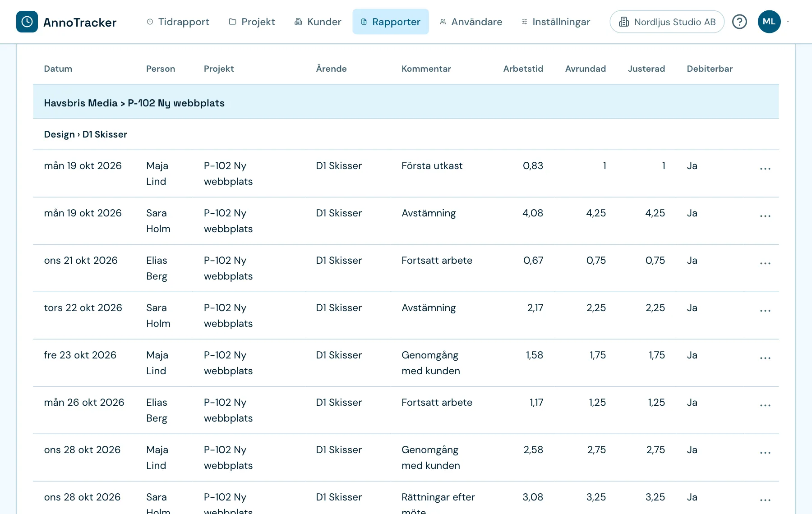Image resolution: width=812 pixels, height=514 pixels.
Task: Go to the Inställningar tab
Action: pyautogui.click(x=556, y=22)
